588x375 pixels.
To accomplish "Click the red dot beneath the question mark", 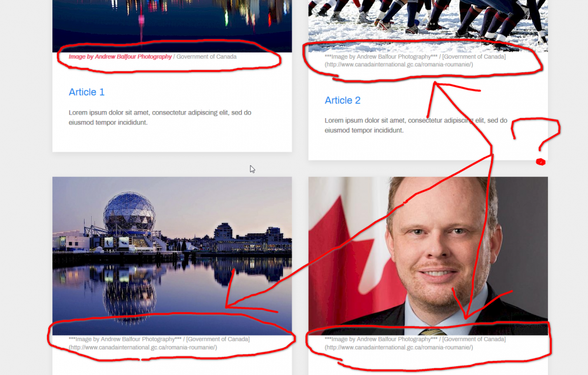I will [541, 162].
